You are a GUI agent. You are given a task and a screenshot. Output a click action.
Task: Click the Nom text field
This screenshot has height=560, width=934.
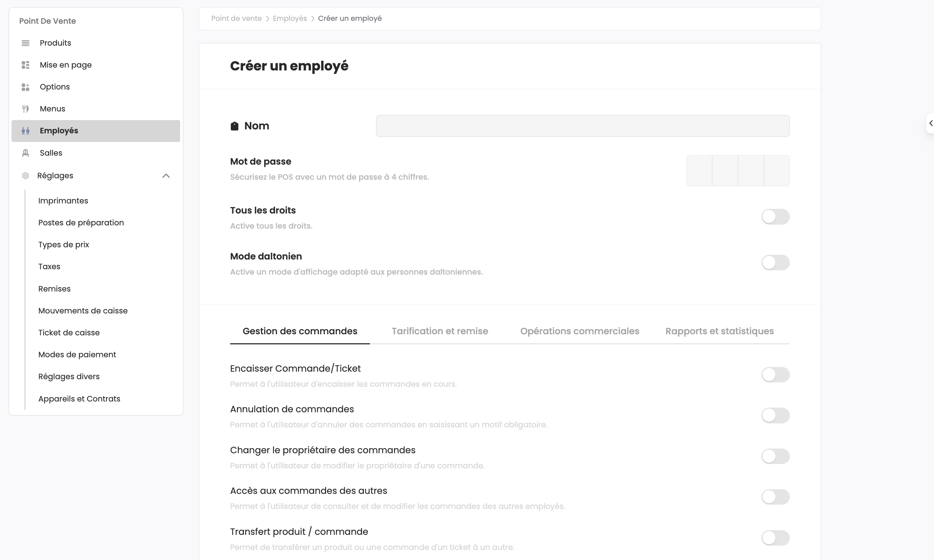582,126
